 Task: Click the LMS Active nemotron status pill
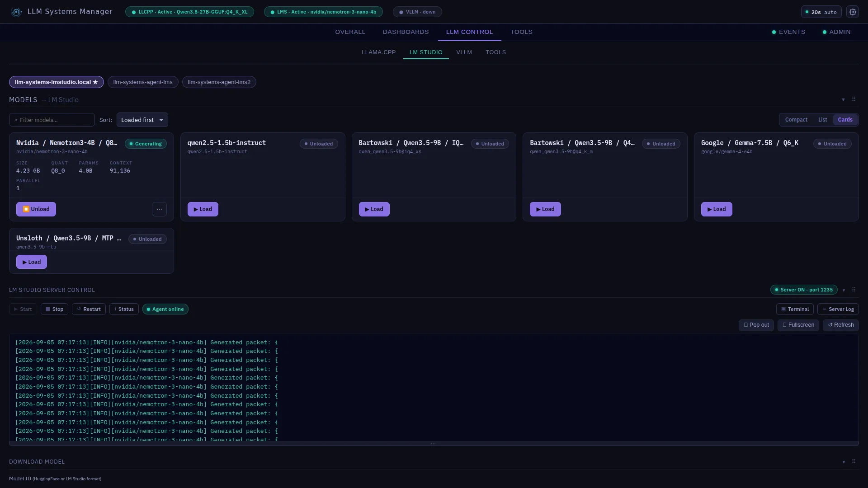pyautogui.click(x=323, y=12)
